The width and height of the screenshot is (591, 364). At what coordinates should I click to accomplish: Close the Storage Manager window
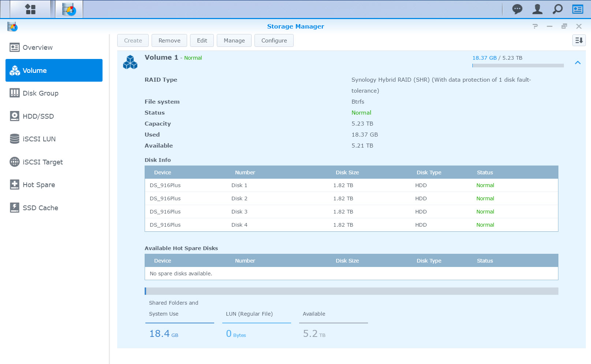[x=579, y=26]
